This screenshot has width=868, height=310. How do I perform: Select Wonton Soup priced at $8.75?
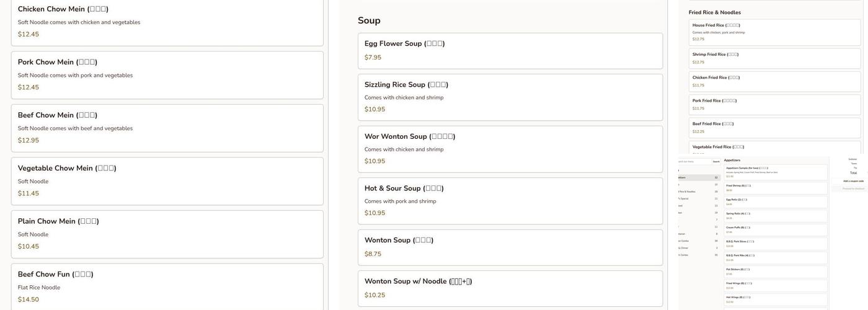pos(510,247)
